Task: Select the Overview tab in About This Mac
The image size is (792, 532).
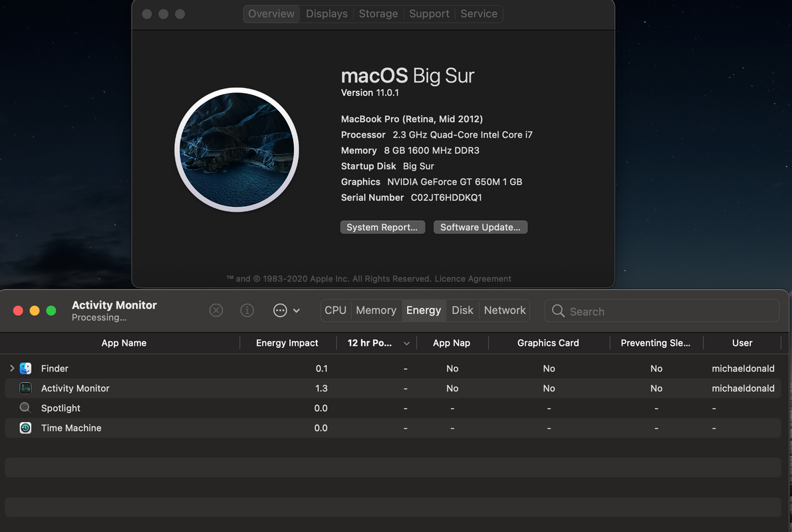Action: [x=271, y=14]
